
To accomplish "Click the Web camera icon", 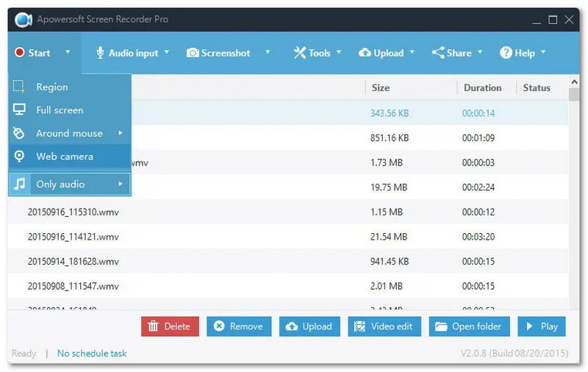I will 19,156.
